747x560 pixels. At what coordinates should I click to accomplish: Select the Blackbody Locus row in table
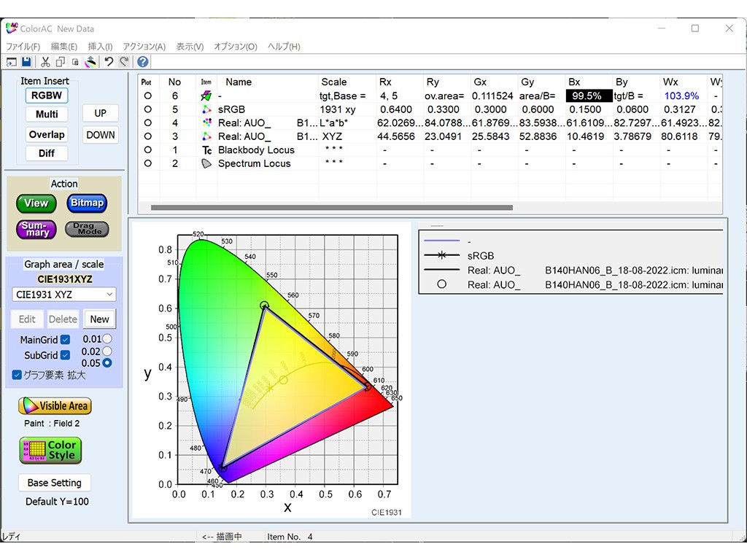tap(256, 150)
